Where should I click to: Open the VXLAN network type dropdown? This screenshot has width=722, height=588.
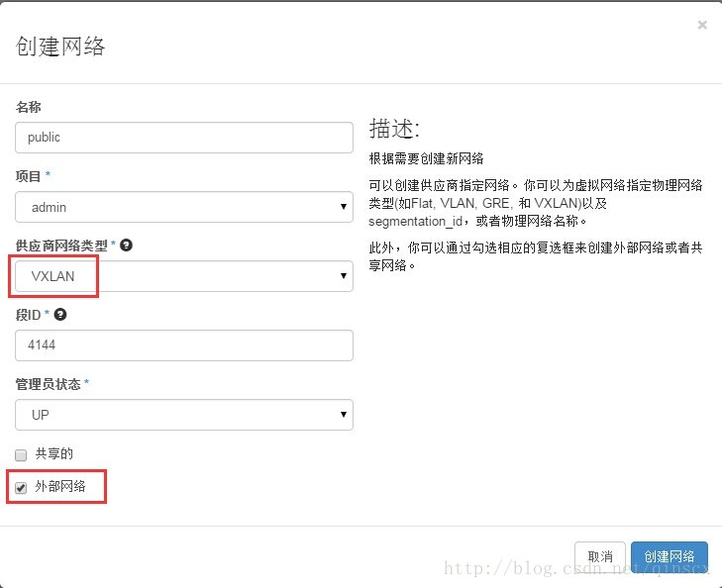(184, 276)
